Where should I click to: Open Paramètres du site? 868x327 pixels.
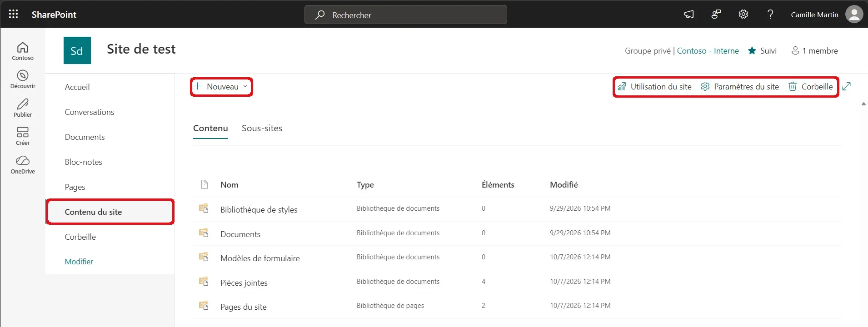pos(740,87)
